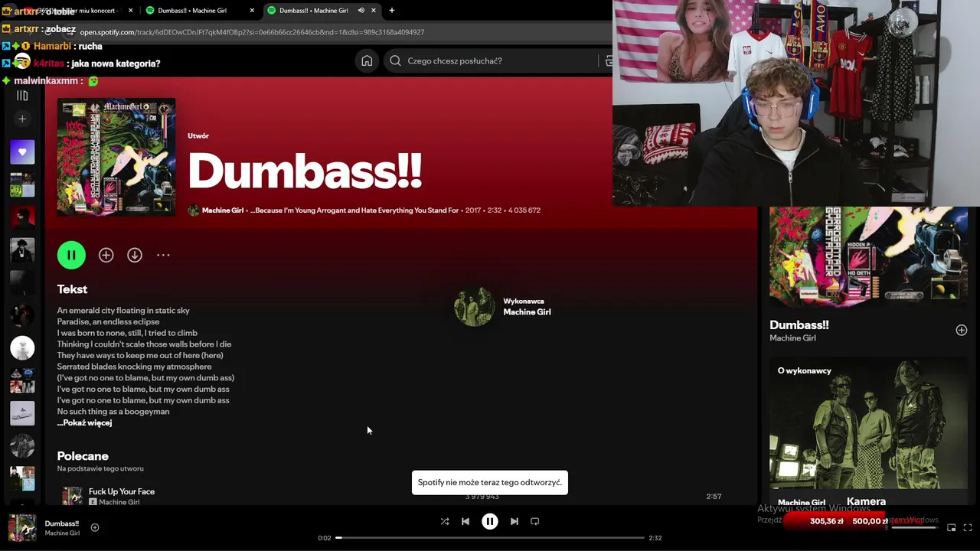This screenshot has width=980, height=551.
Task: Add Dumbass!! to library via plus icon beside green pause button
Action: coord(106,256)
